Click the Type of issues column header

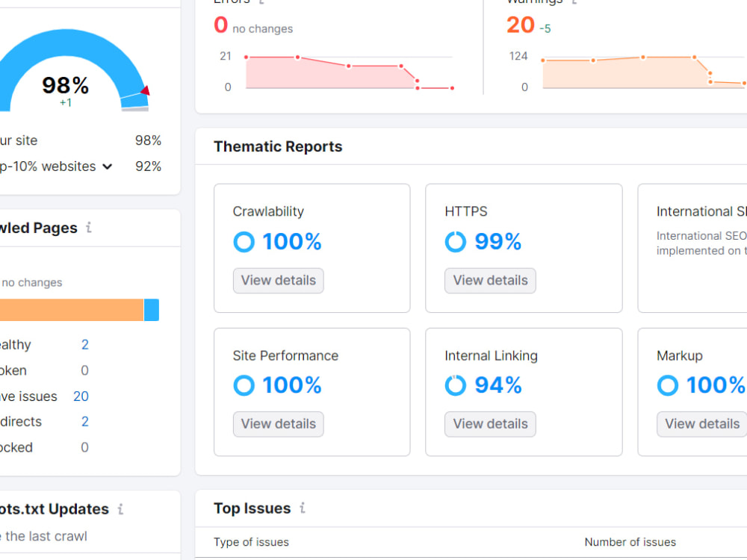tap(251, 542)
